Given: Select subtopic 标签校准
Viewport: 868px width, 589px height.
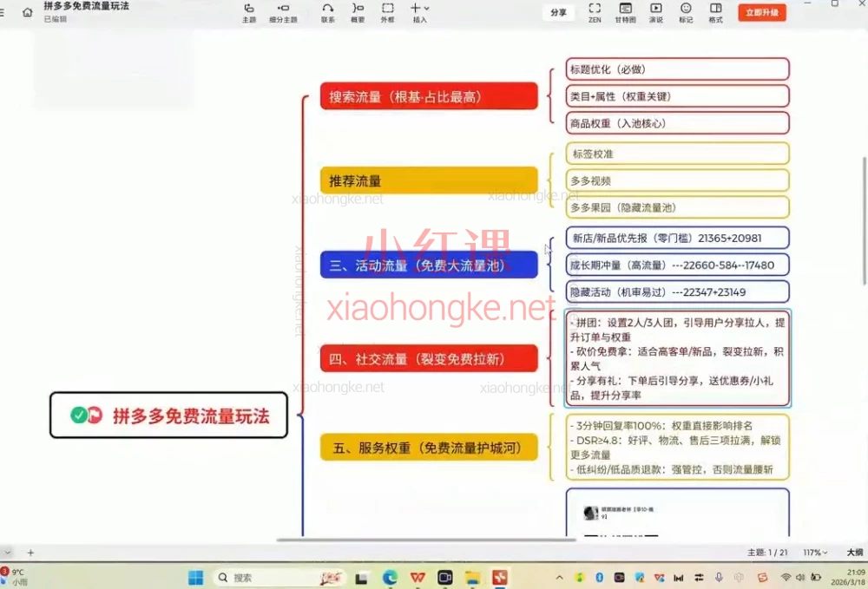Looking at the screenshot, I should pyautogui.click(x=678, y=154).
